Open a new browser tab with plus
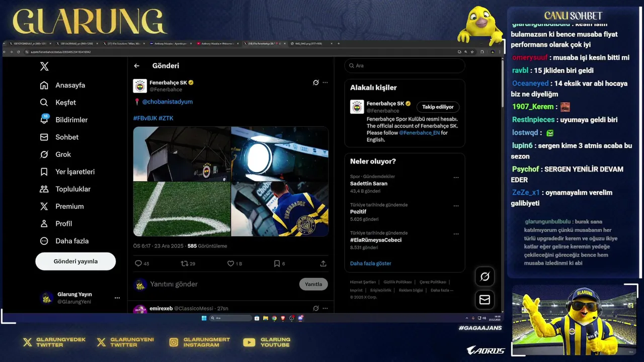 (339, 44)
